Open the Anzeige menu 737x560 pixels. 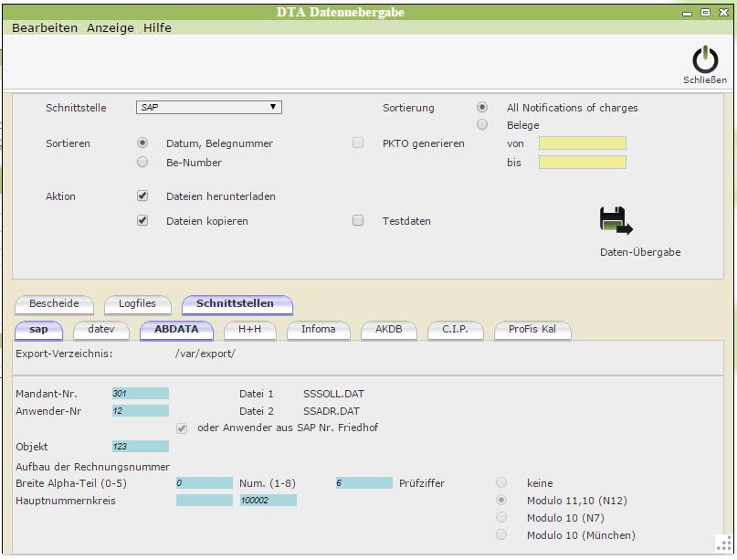pyautogui.click(x=111, y=28)
